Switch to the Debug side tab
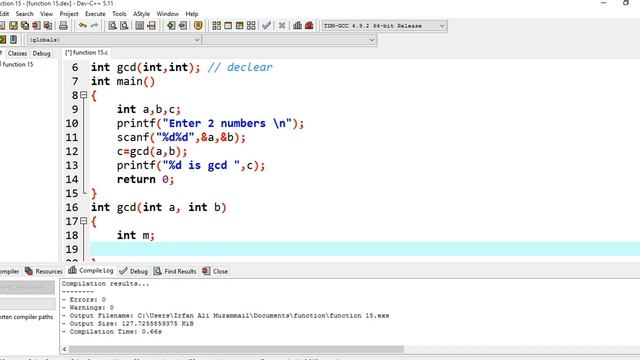Screen dimensions: 640x360 41,53
